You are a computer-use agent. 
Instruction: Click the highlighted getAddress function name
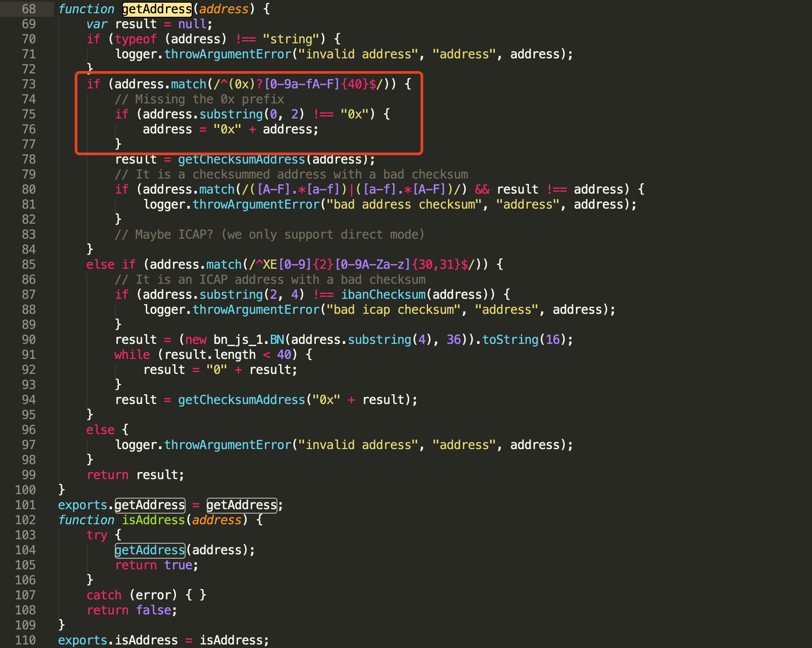pyautogui.click(x=157, y=9)
